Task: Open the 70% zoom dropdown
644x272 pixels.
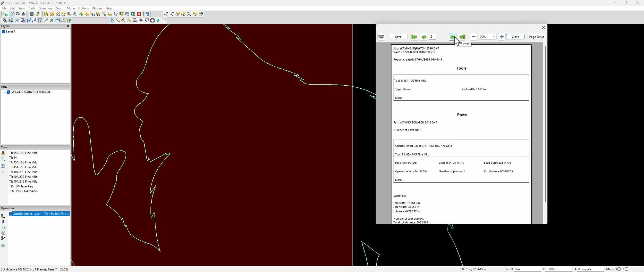Action: pyautogui.click(x=487, y=37)
